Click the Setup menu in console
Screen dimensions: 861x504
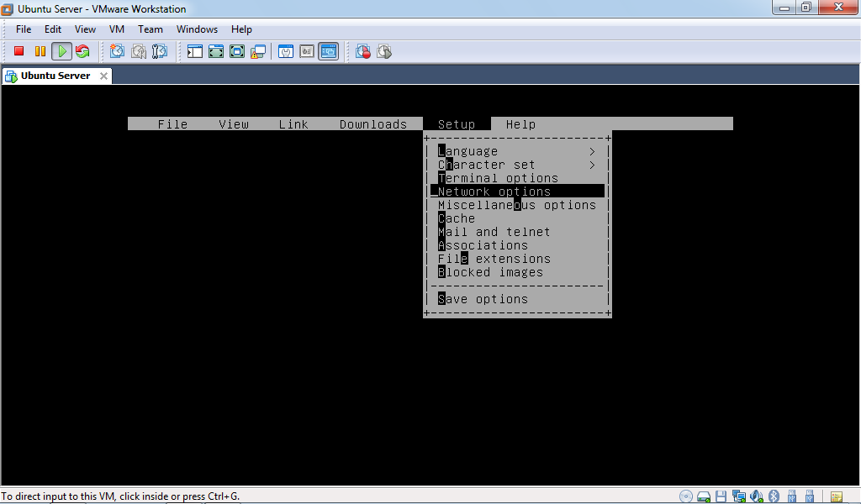pyautogui.click(x=457, y=124)
